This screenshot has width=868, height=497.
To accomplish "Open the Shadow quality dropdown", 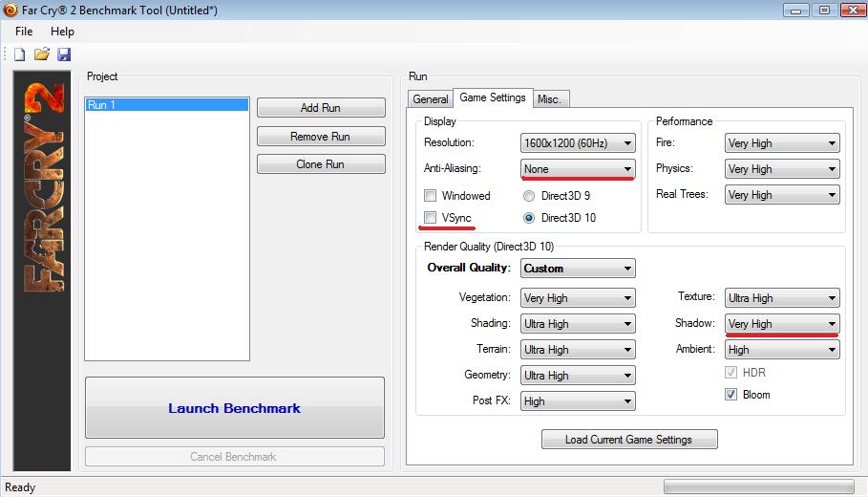I will 782,324.
